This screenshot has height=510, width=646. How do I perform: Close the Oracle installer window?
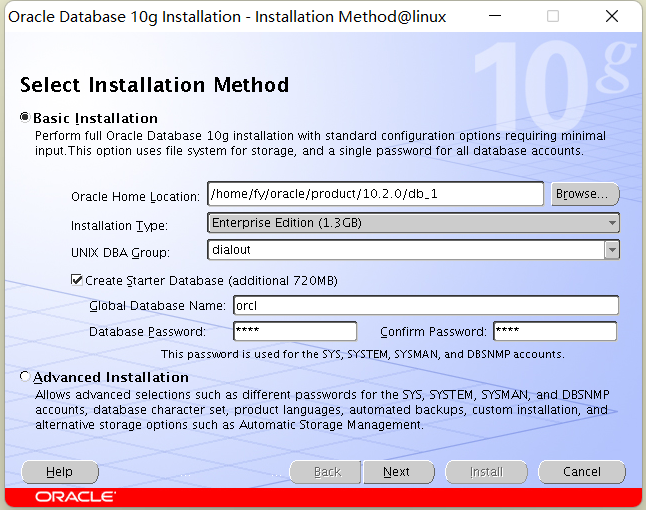[612, 16]
